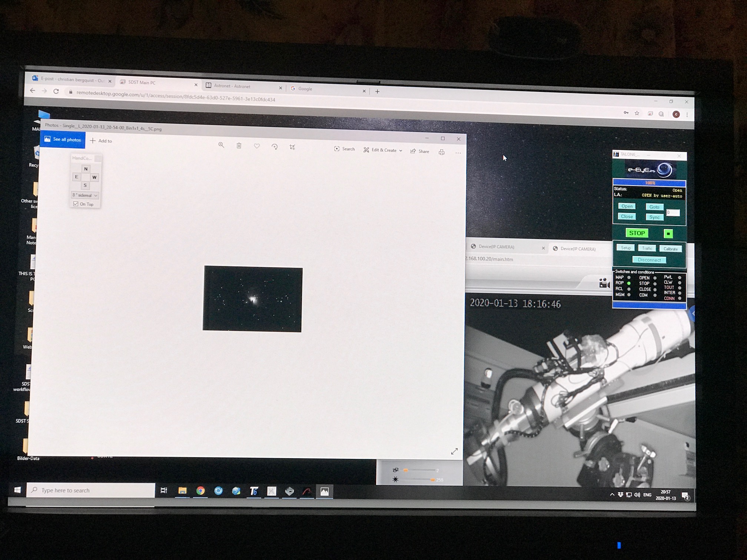Select the crop tool icon
Viewport: 747px width, 560px height.
292,147
